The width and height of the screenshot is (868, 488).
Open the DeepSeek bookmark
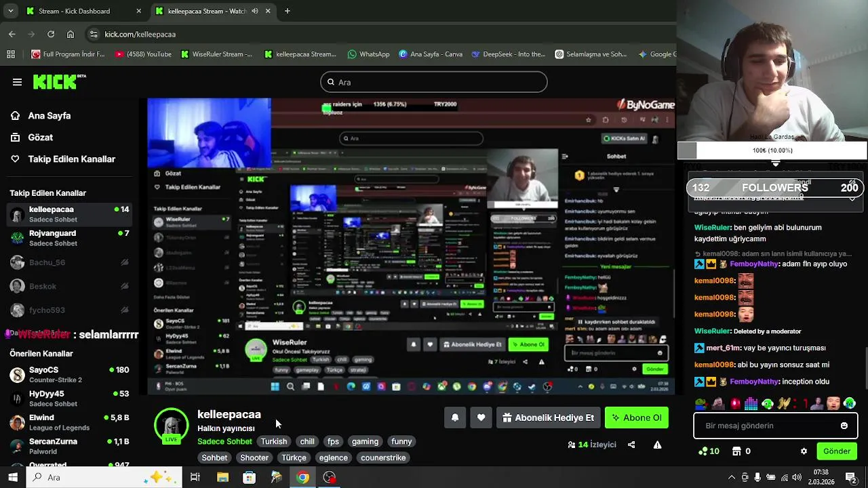509,54
